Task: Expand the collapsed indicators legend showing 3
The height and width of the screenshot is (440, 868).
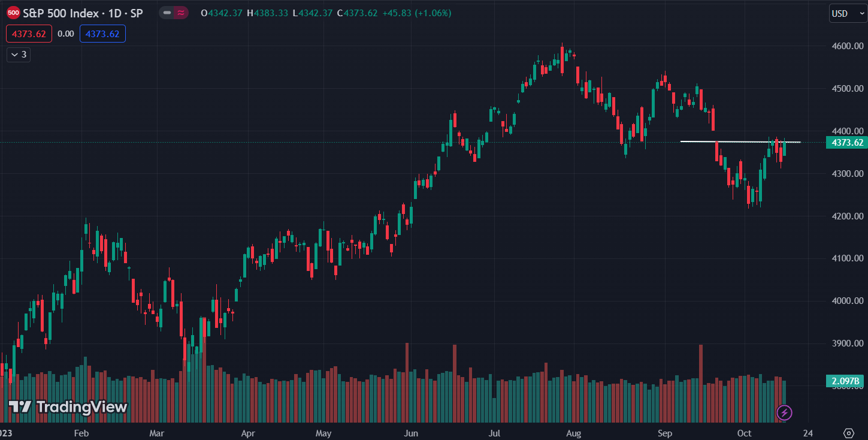Action: (18, 55)
